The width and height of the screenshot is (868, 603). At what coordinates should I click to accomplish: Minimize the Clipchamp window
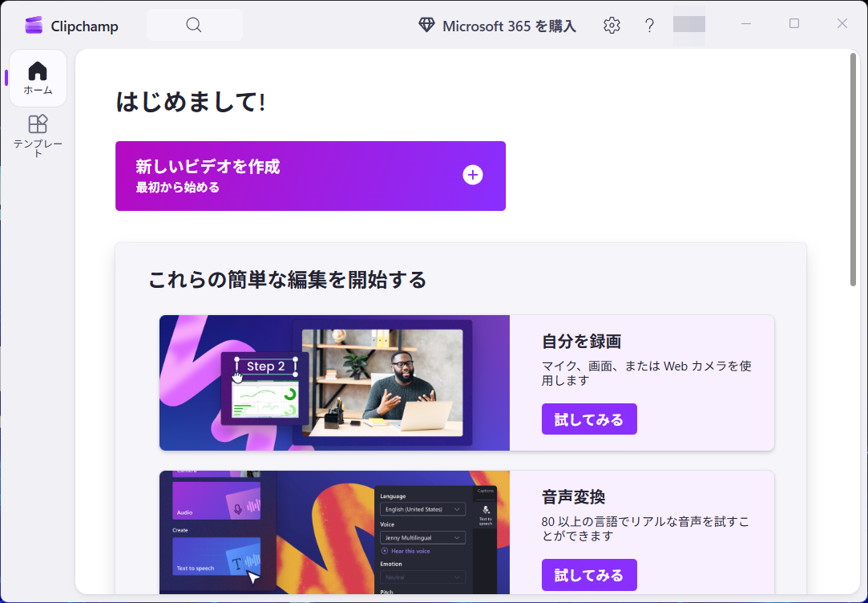pos(746,24)
